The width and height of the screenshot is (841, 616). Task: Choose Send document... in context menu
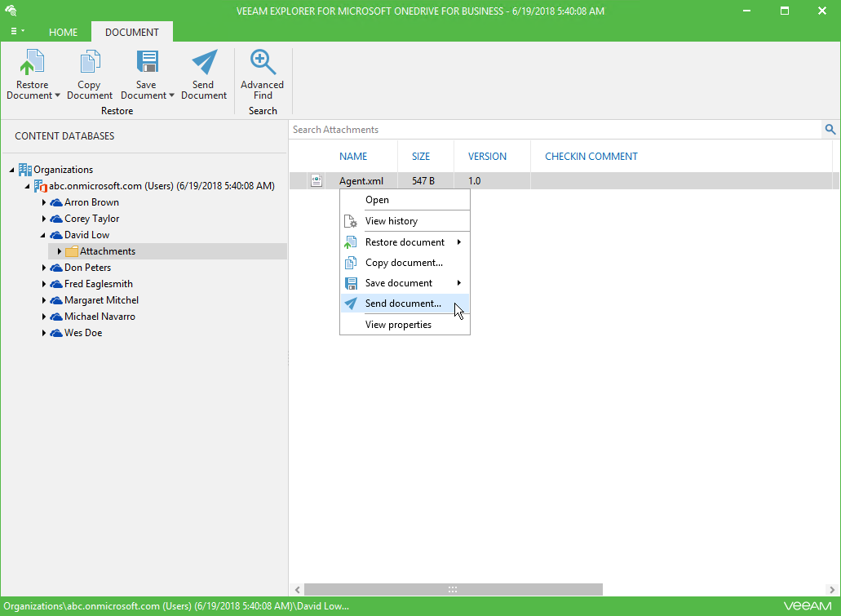(405, 304)
